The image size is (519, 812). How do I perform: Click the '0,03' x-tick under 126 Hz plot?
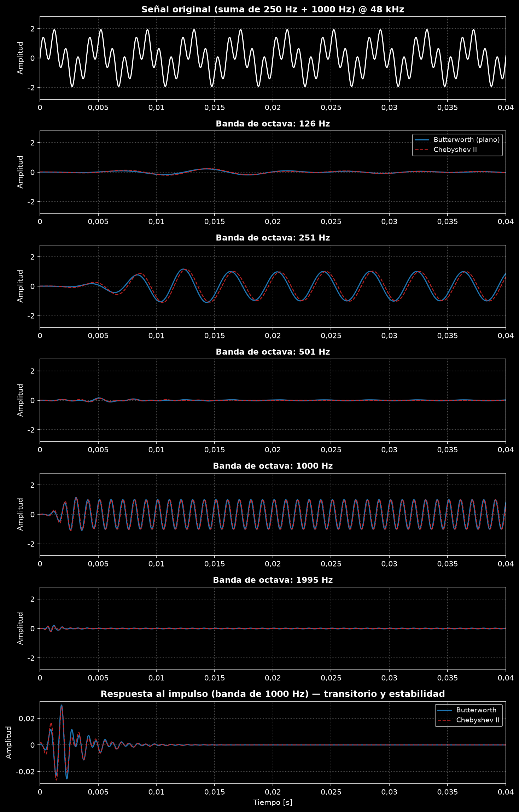[389, 222]
